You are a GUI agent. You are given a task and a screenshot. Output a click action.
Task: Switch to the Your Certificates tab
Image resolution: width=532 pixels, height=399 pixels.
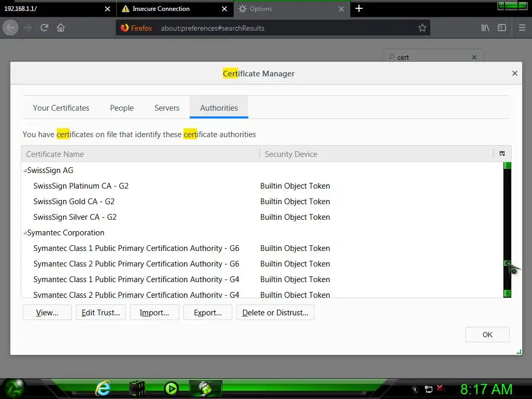(x=61, y=108)
